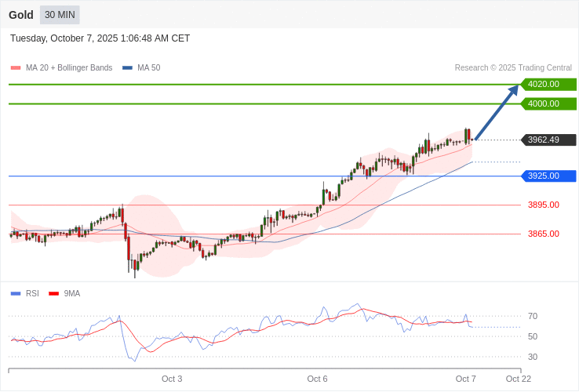579x392 pixels.
Task: Click the MA 50 legend swatch
Action: tap(127, 68)
